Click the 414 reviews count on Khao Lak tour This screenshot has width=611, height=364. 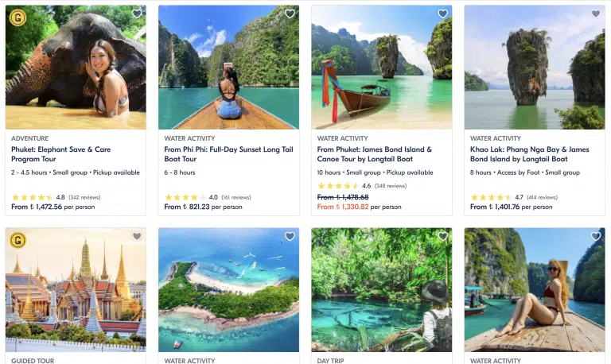tap(543, 197)
